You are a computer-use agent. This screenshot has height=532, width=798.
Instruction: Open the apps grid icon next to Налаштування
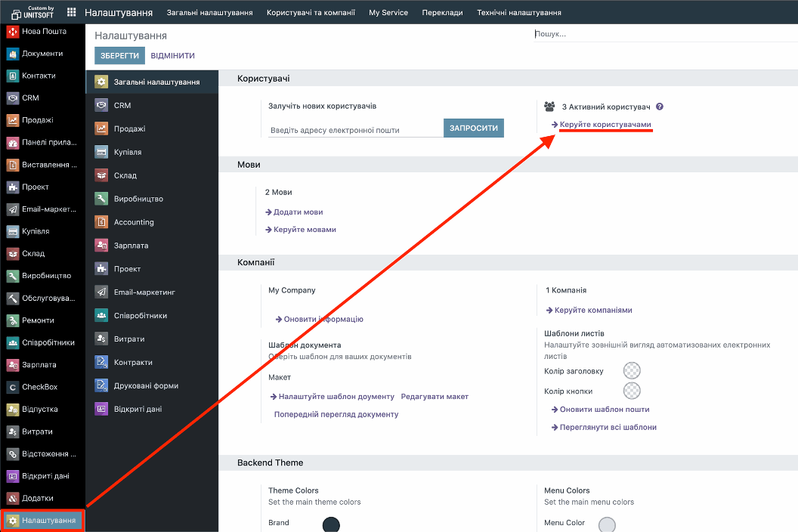[70, 12]
